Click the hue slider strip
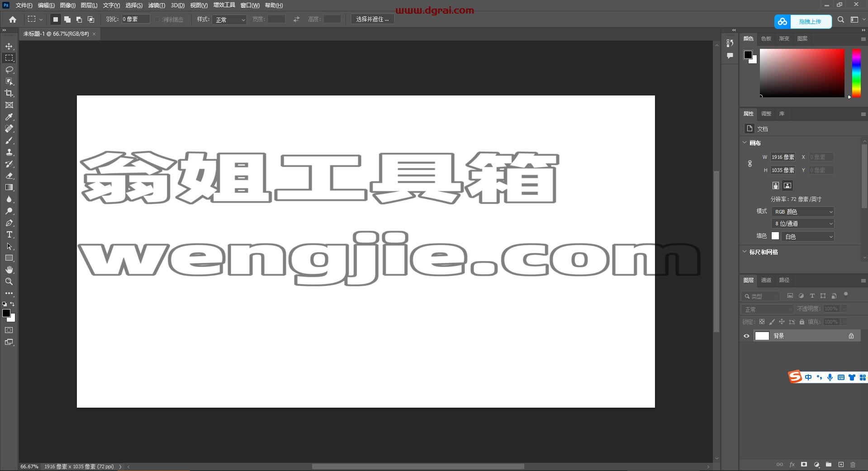Screen dimensions: 868x471 (856, 73)
